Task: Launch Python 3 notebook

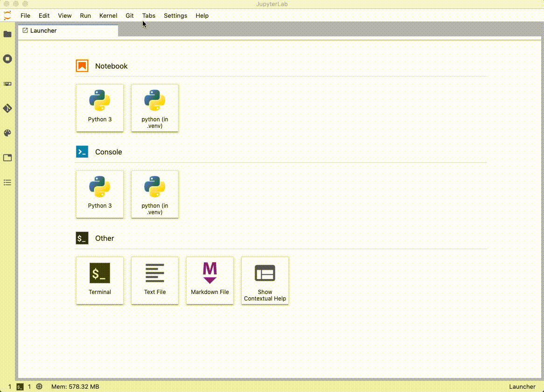Action: [99, 108]
